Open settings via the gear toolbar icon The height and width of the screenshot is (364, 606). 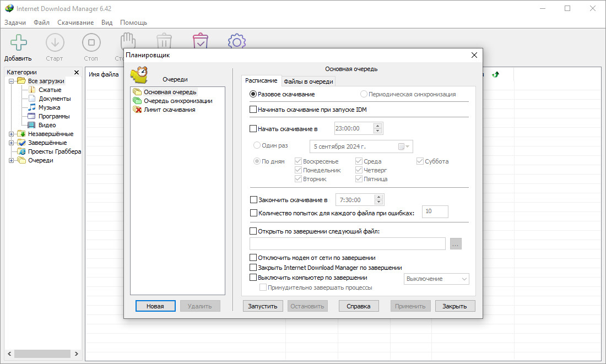pyautogui.click(x=237, y=41)
